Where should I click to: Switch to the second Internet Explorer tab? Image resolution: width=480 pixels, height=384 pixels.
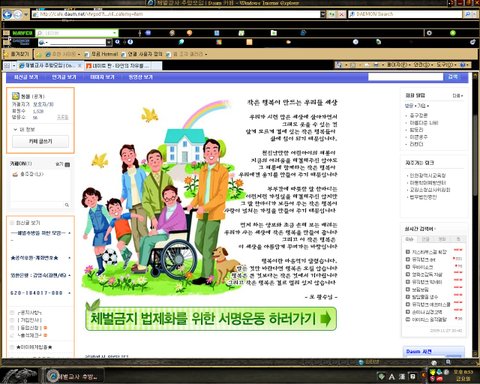tap(123, 66)
